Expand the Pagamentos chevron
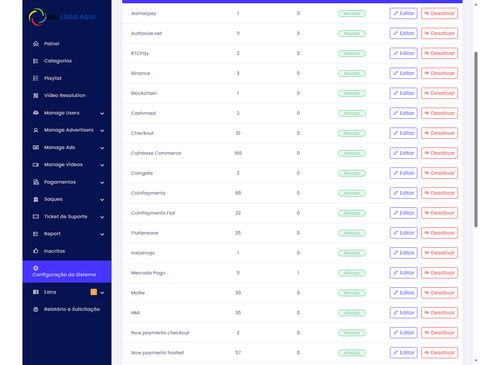Viewport: 500px width, 365px height. click(x=102, y=183)
